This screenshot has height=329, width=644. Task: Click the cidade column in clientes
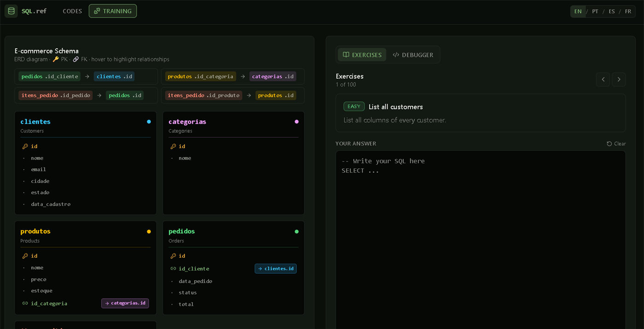(40, 181)
